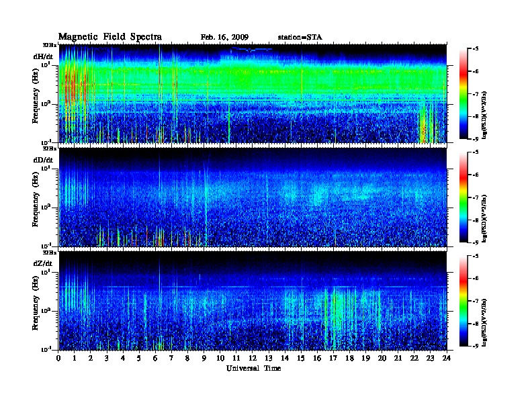Click the "0" tick on Universal Time axis

pos(59,358)
